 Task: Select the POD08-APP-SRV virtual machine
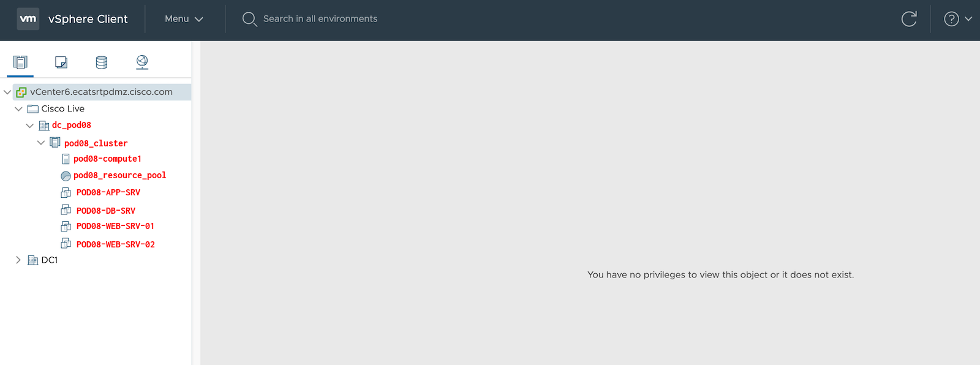(x=108, y=193)
